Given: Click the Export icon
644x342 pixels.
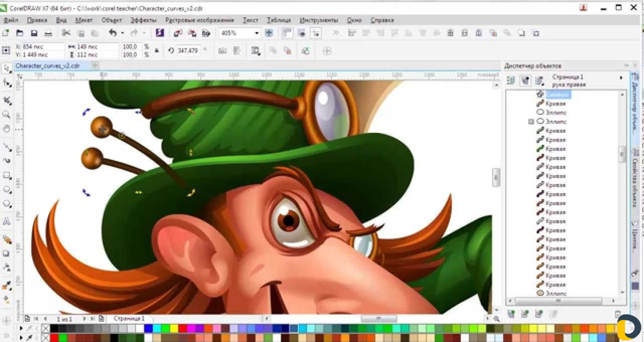Looking at the screenshot, I should [192, 33].
